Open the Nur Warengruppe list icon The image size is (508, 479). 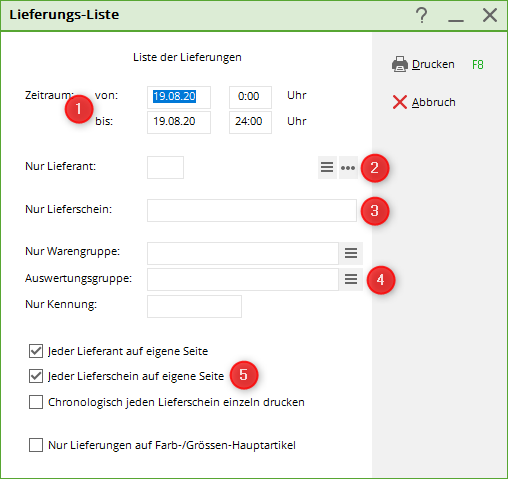point(351,253)
